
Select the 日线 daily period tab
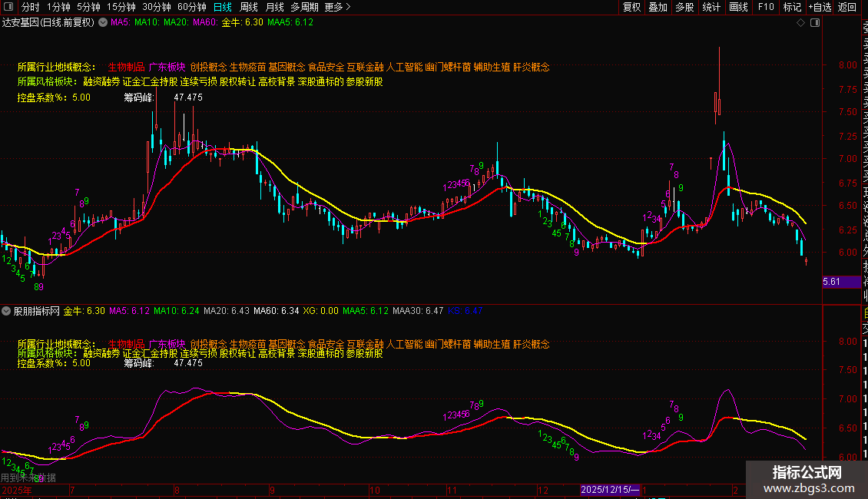pyautogui.click(x=223, y=7)
